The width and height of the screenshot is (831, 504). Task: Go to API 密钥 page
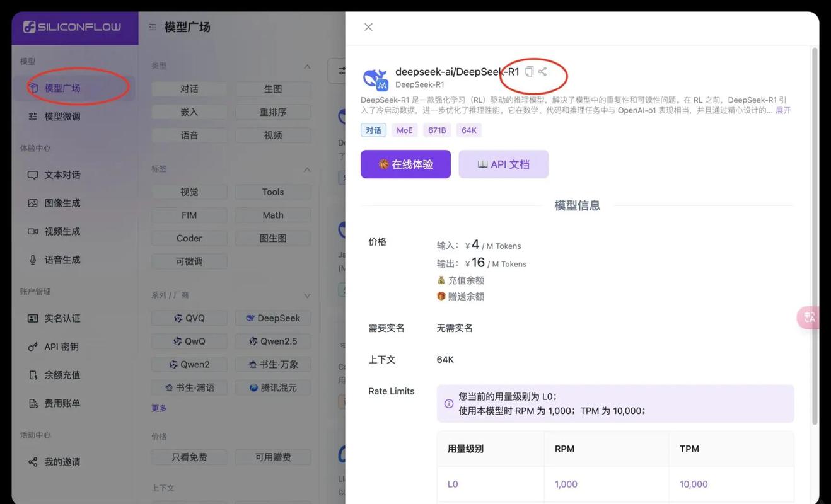73,347
